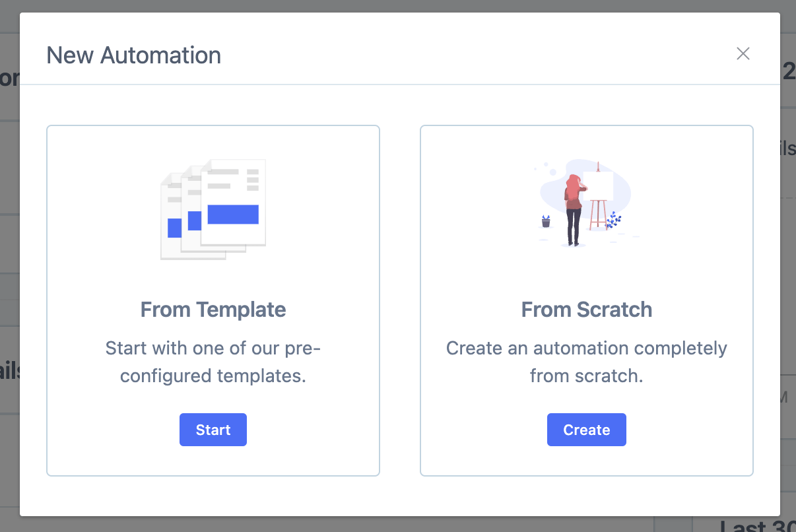The width and height of the screenshot is (796, 532).
Task: Click the large blue block on front document
Action: (x=233, y=215)
